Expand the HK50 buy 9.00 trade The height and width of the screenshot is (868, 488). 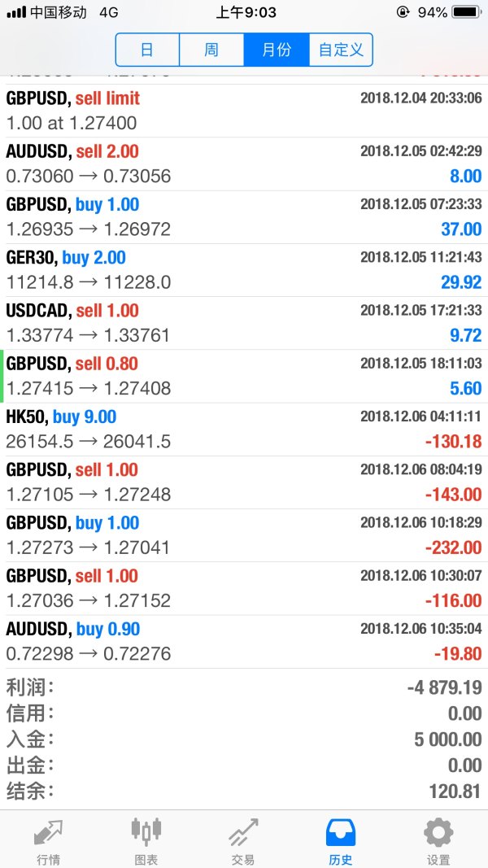coord(244,429)
